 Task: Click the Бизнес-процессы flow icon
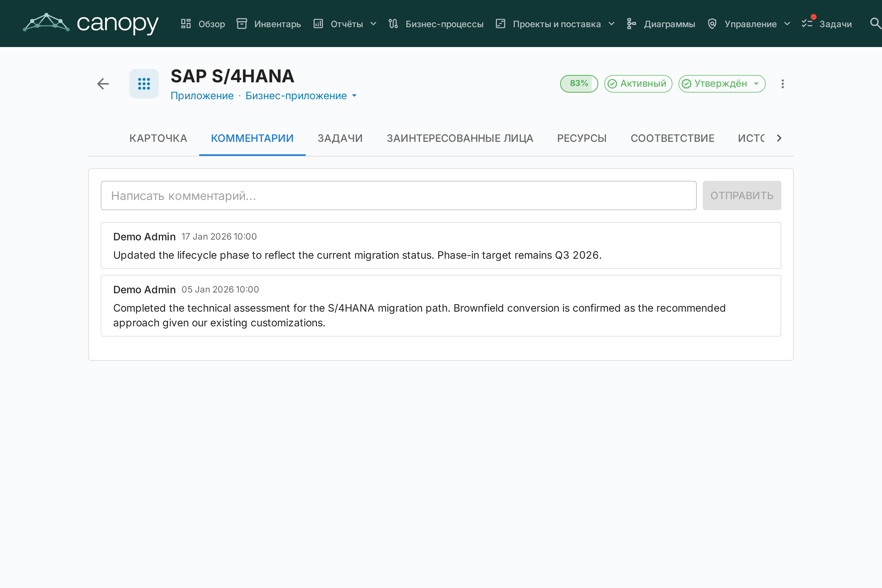pyautogui.click(x=393, y=24)
